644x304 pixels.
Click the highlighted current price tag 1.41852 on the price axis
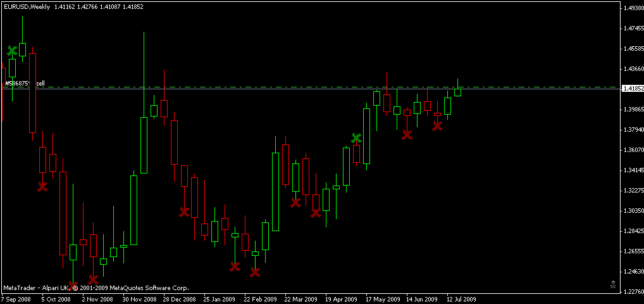[632, 89]
